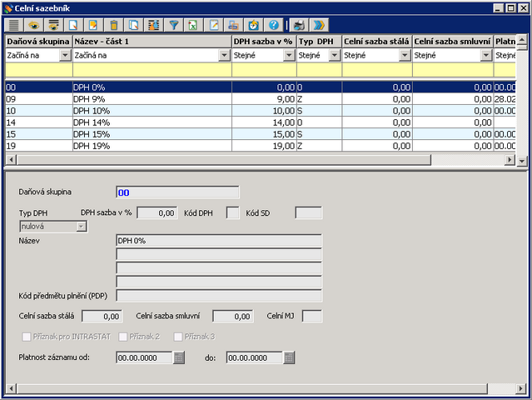Screen dimensions: 532x400
Task: Open the Daňová skupina filter condition dropdown
Action: coord(65,56)
